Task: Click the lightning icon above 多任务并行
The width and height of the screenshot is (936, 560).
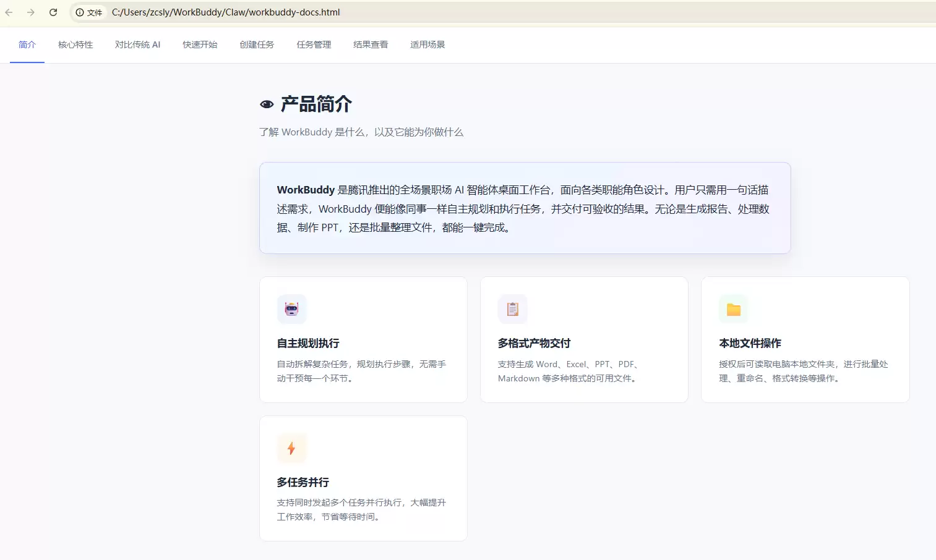Action: 291,448
